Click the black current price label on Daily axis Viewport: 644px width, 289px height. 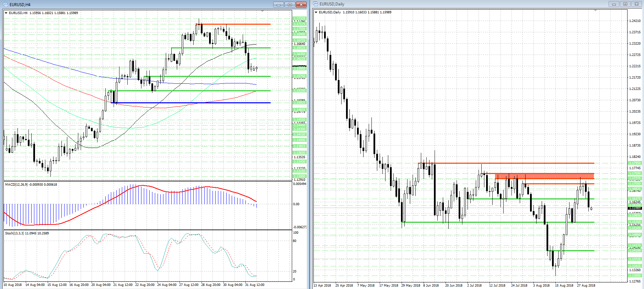pos(634,208)
